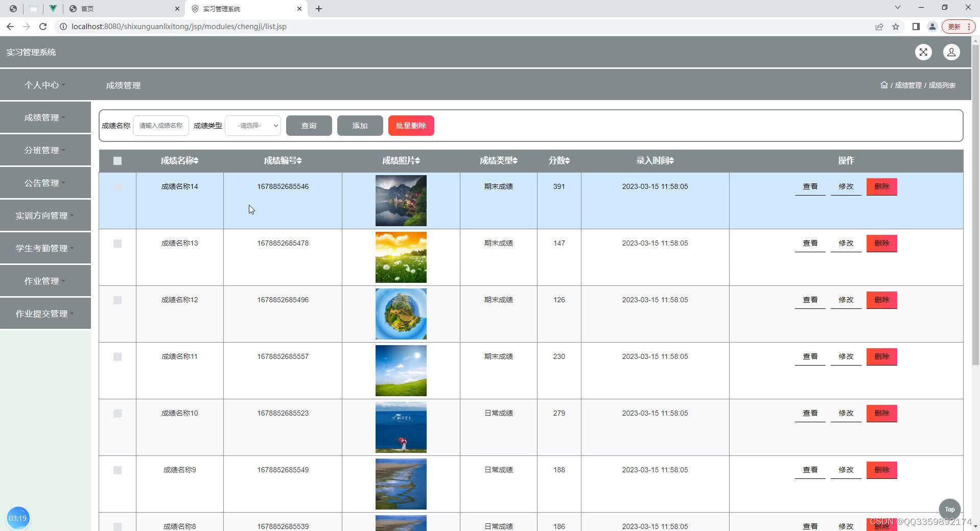Click the browser address bar URL

pyautogui.click(x=179, y=27)
